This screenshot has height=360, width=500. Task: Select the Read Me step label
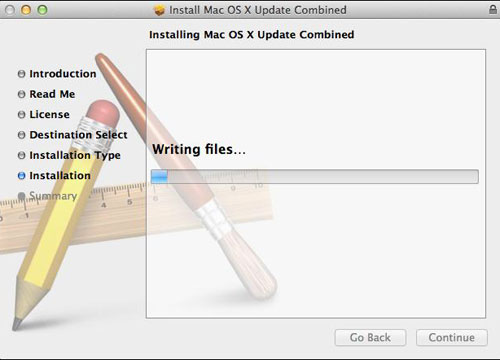(x=52, y=94)
